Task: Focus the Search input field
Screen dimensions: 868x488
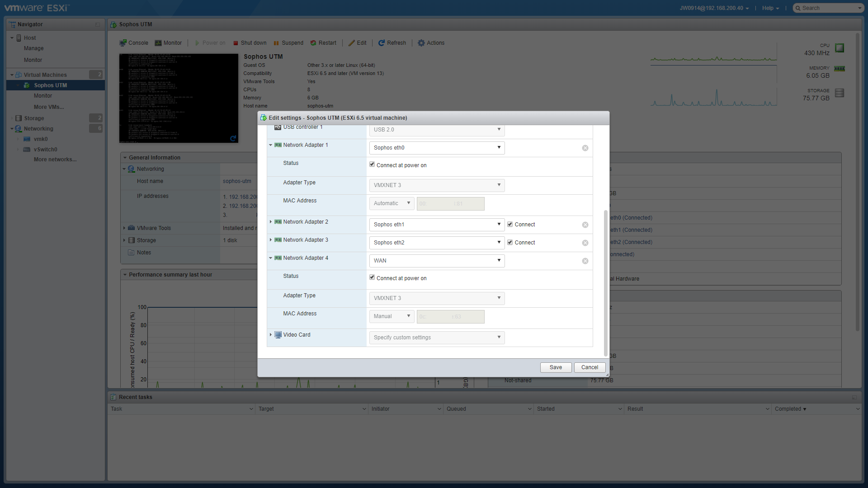Action: (x=829, y=8)
